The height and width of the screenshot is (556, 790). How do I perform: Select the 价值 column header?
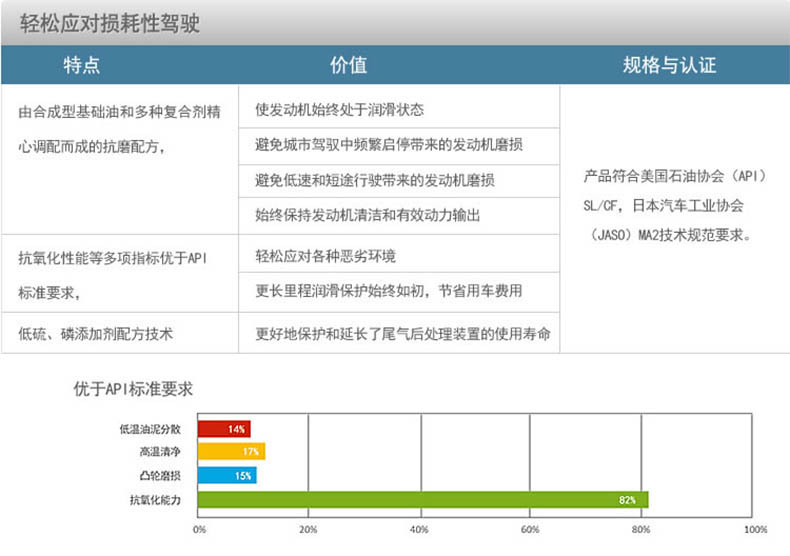point(349,66)
